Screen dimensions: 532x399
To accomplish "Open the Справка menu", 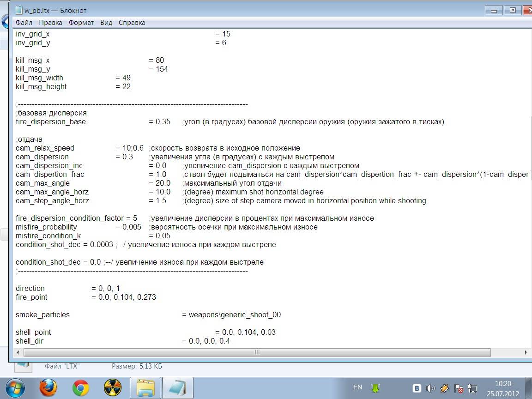I will (x=132, y=23).
